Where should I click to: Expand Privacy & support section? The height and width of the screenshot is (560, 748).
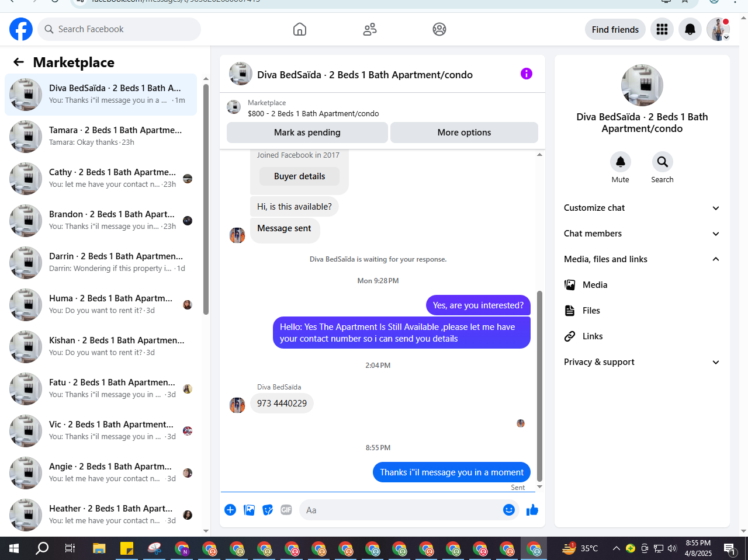642,362
